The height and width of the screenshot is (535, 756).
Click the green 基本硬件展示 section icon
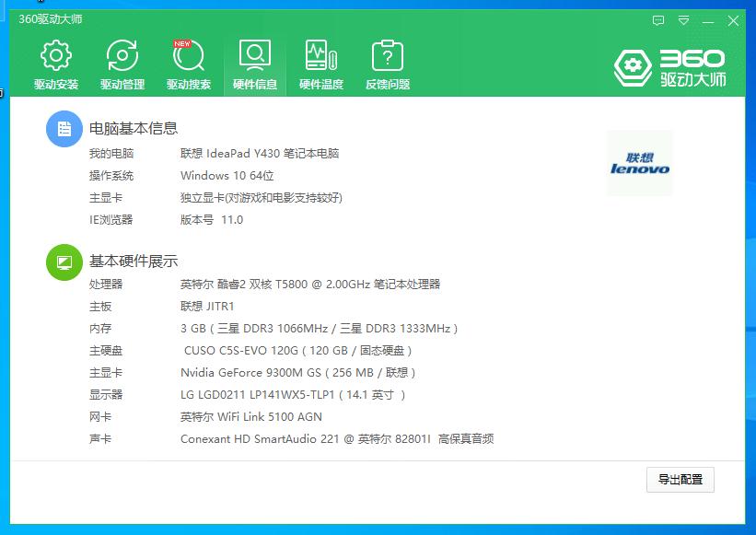tap(64, 262)
